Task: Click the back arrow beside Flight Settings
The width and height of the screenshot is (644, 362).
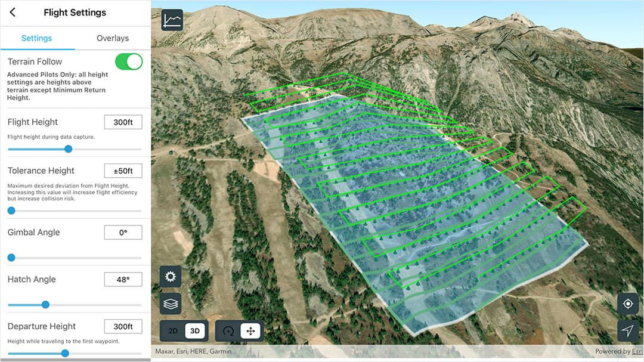Action: [13, 12]
